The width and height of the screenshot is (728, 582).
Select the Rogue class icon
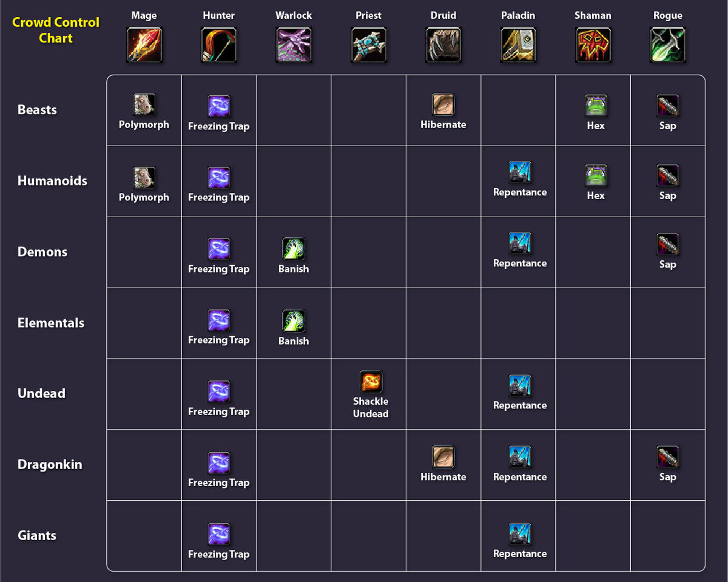pyautogui.click(x=668, y=44)
